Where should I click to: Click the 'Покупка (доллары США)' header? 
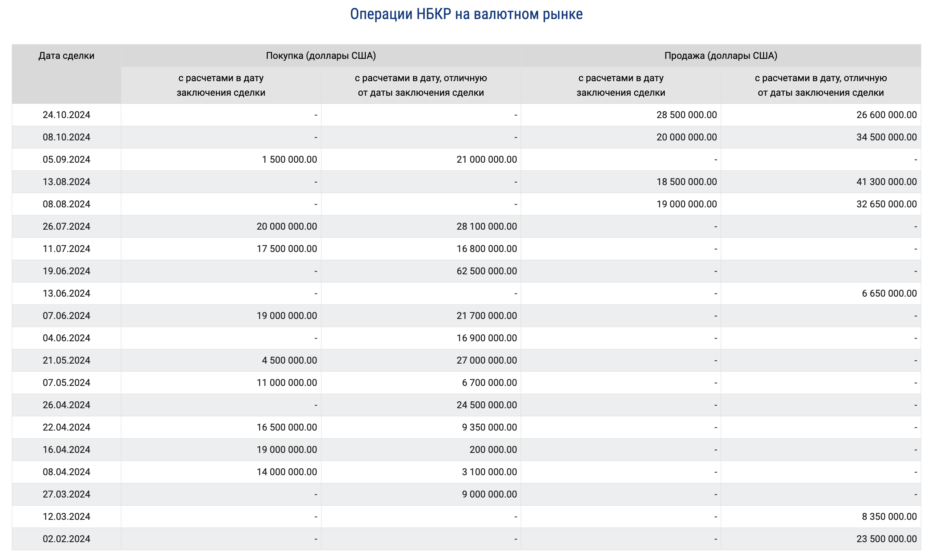(321, 56)
